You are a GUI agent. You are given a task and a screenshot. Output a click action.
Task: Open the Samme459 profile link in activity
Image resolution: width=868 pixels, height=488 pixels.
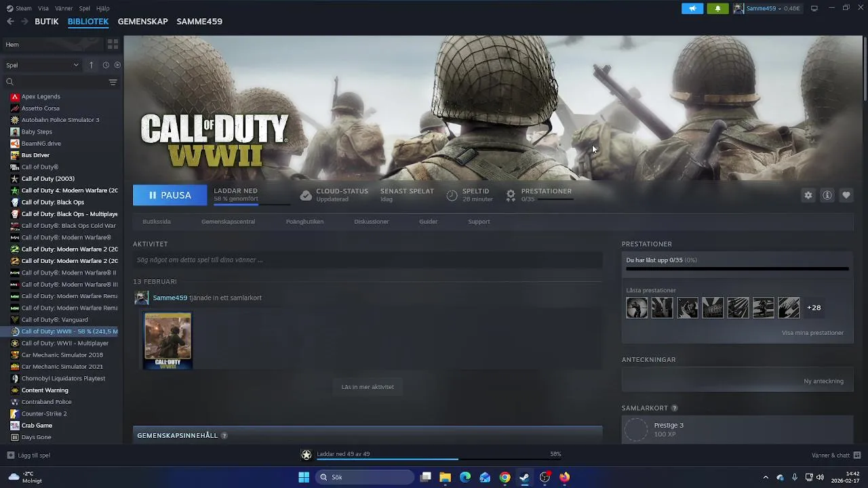click(x=170, y=298)
